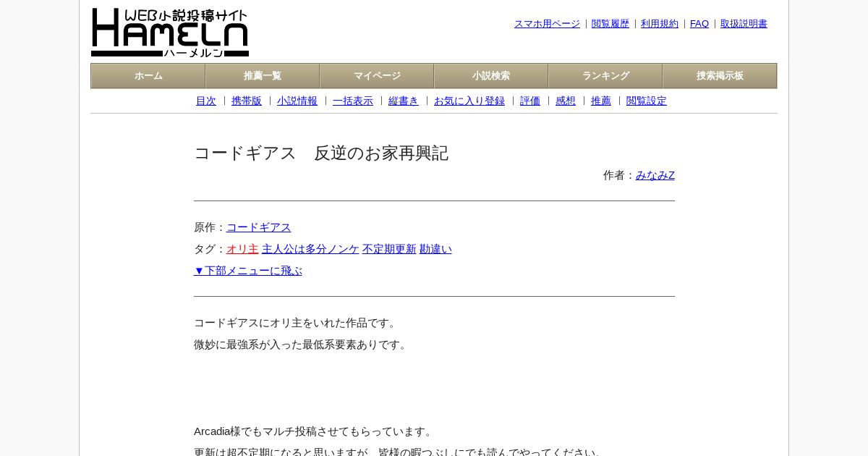Switch to 携帯版 view
Screen dimensions: 868x456
pos(247,101)
